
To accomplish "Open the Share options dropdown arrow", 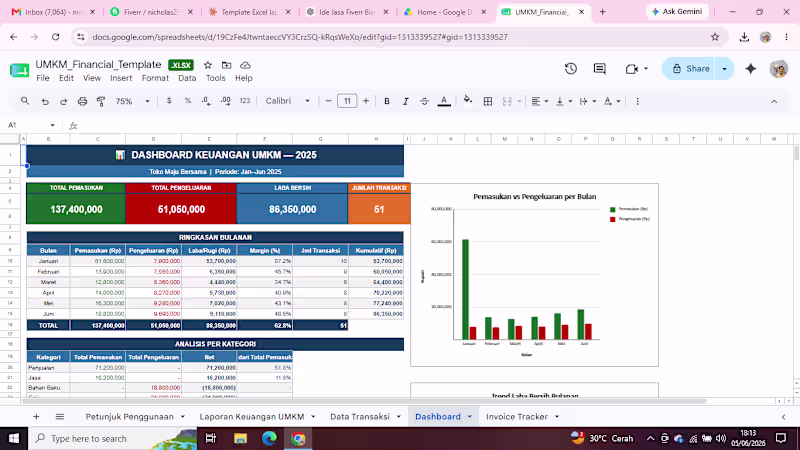I will pyautogui.click(x=724, y=68).
